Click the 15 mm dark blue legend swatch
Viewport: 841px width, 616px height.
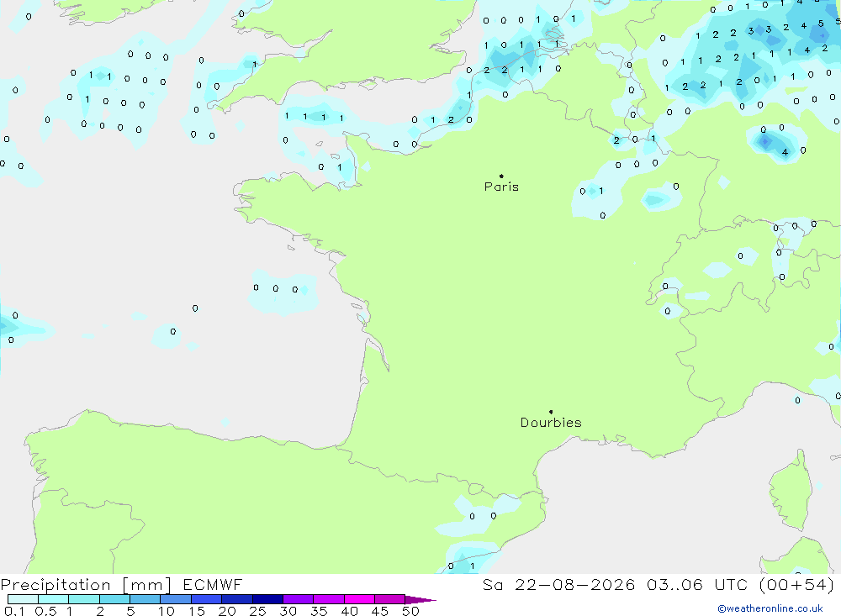pos(206,599)
